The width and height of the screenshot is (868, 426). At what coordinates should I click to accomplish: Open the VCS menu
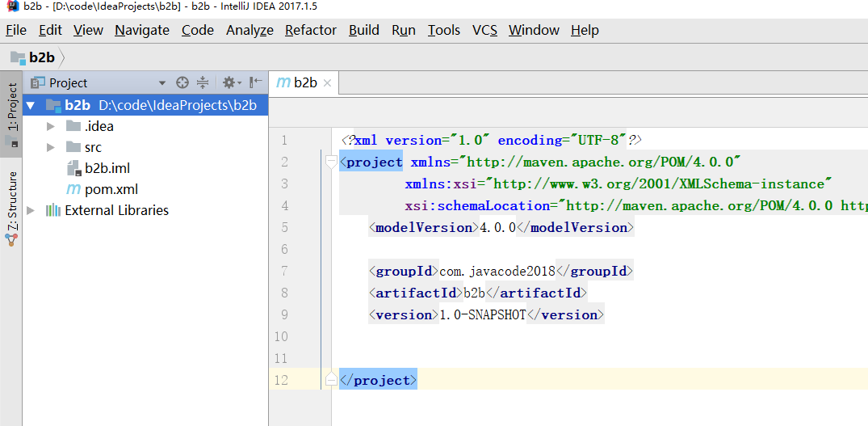click(x=484, y=30)
